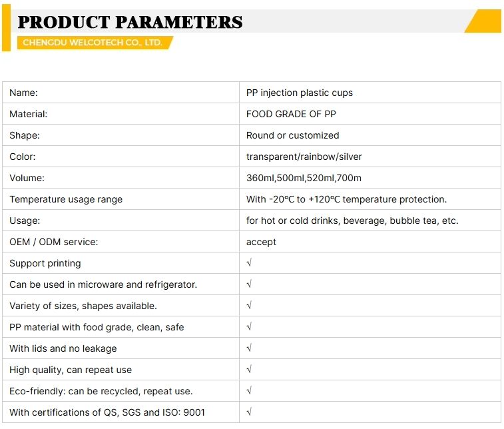Select the Eco-friendly row checkmark
This screenshot has width=504, height=429.
[249, 390]
